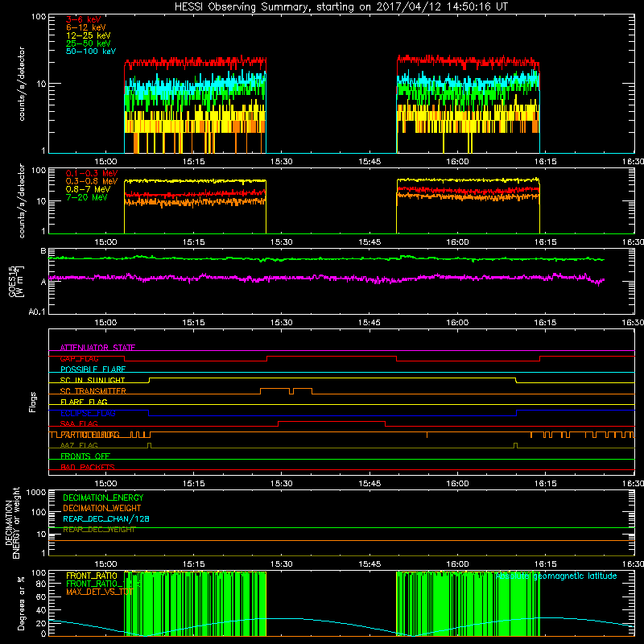Select the DECIMATION_ENERGY legend label
The height and width of the screenshot is (644, 644).
click(x=103, y=497)
